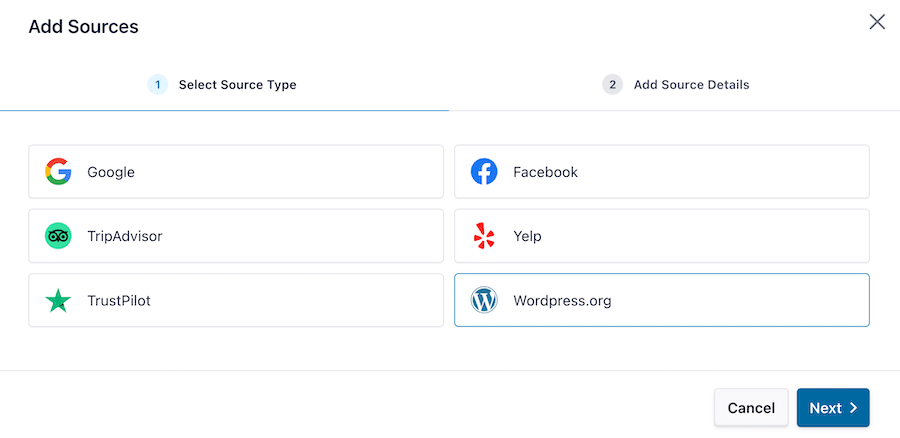Image resolution: width=900 pixels, height=438 pixels.
Task: Click the TripAdvisor owl icon
Action: (58, 236)
